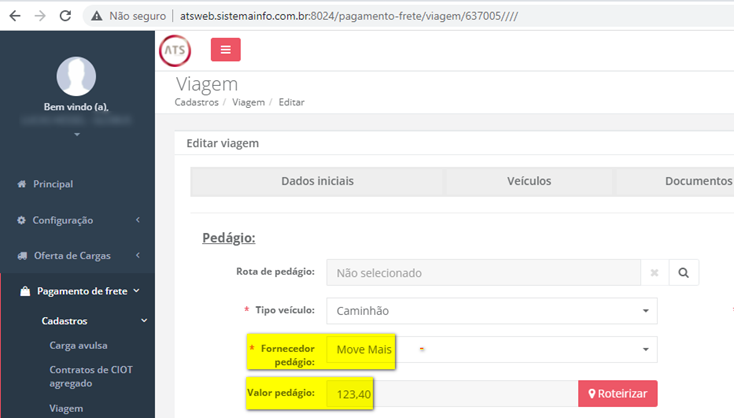734x418 pixels.
Task: Expand Oferta de Cargas with its chevron
Action: pyautogui.click(x=138, y=255)
